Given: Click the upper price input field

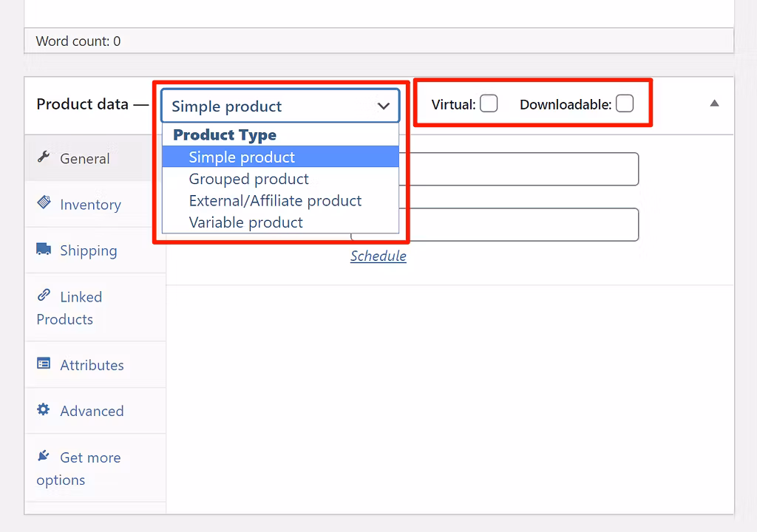Looking at the screenshot, I should (x=517, y=169).
